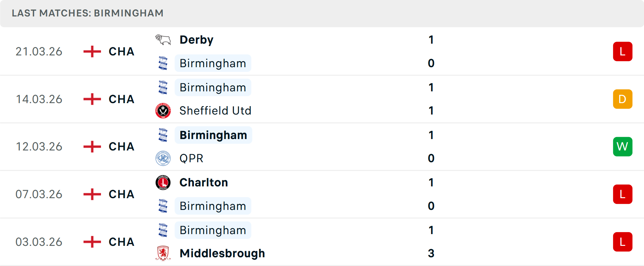Select the 12.03.26 match row

pos(322,146)
